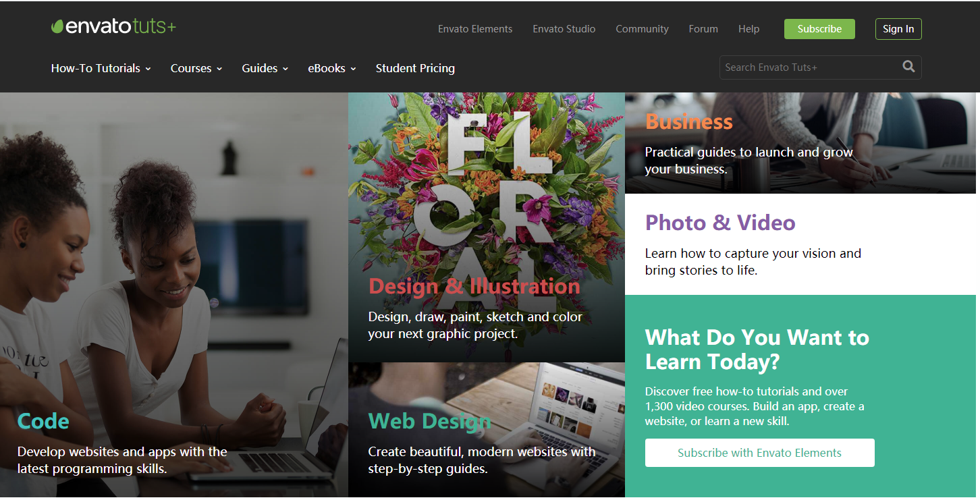Click the Sign In button

[x=898, y=29]
